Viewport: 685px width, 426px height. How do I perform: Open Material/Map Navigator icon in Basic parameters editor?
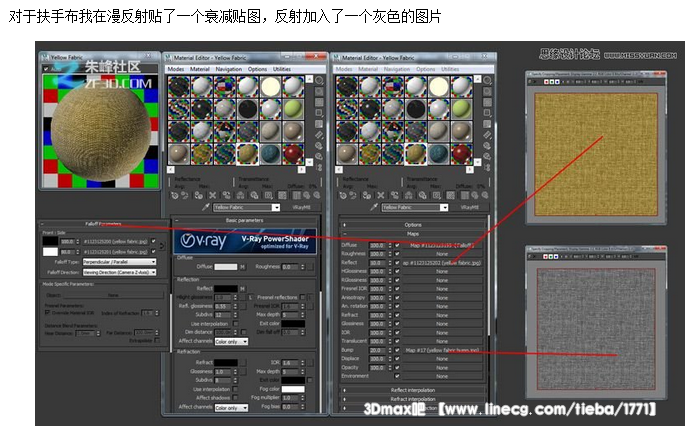[x=319, y=167]
